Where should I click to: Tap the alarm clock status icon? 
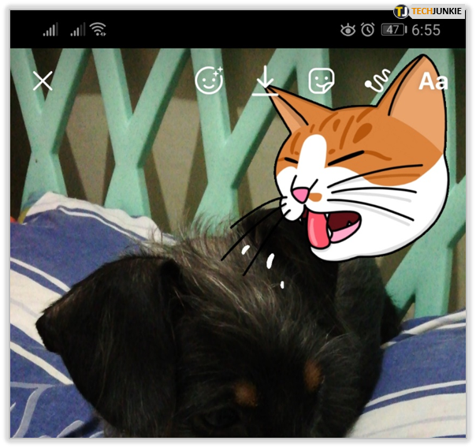pos(367,30)
